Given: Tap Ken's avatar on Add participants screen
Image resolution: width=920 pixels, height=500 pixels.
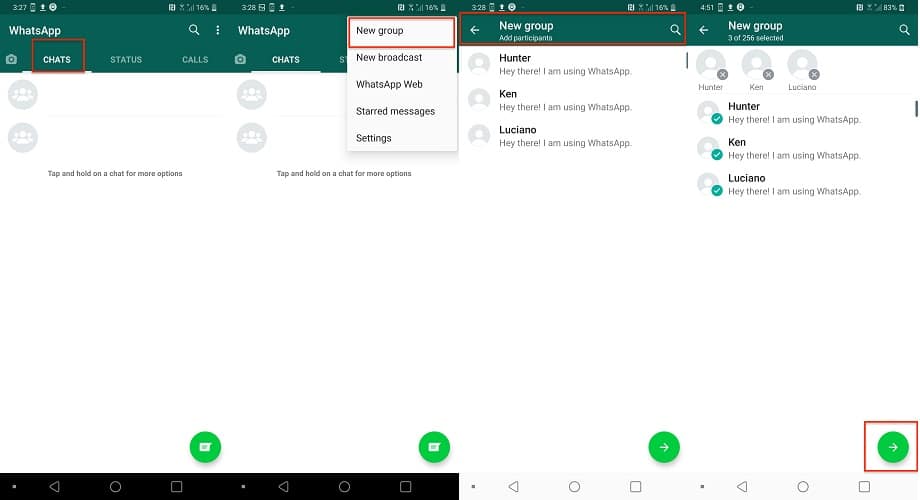Looking at the screenshot, I should [x=479, y=100].
